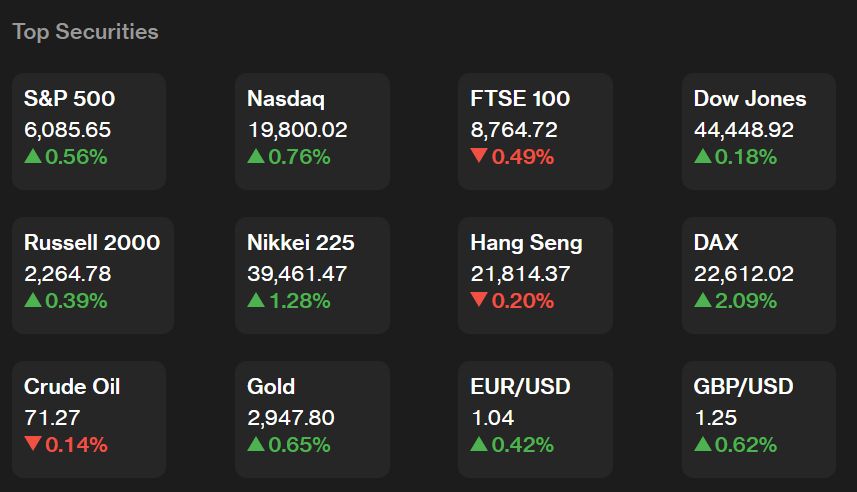
Task: Open the Nasdaq security card
Action: coord(312,132)
